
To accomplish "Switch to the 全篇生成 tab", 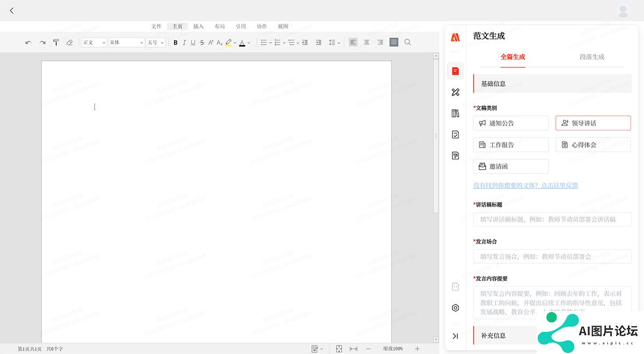I will (513, 56).
